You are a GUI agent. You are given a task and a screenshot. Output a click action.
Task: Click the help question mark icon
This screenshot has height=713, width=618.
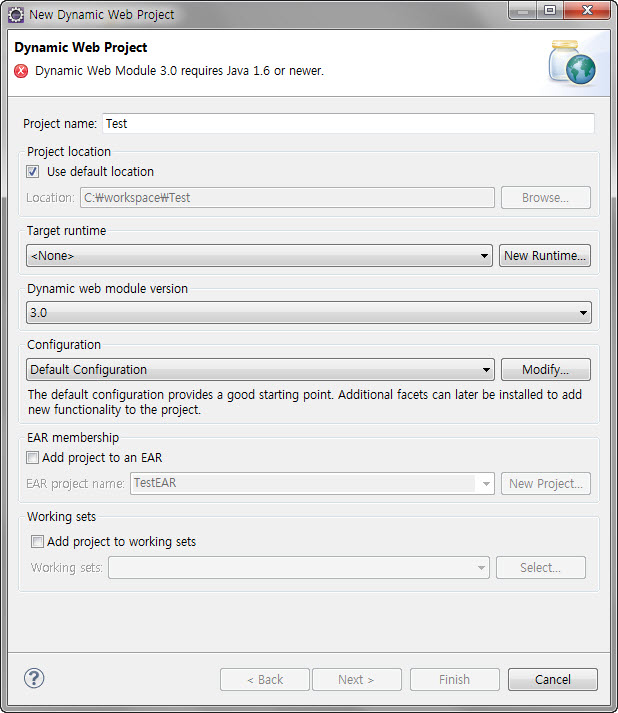[x=34, y=678]
